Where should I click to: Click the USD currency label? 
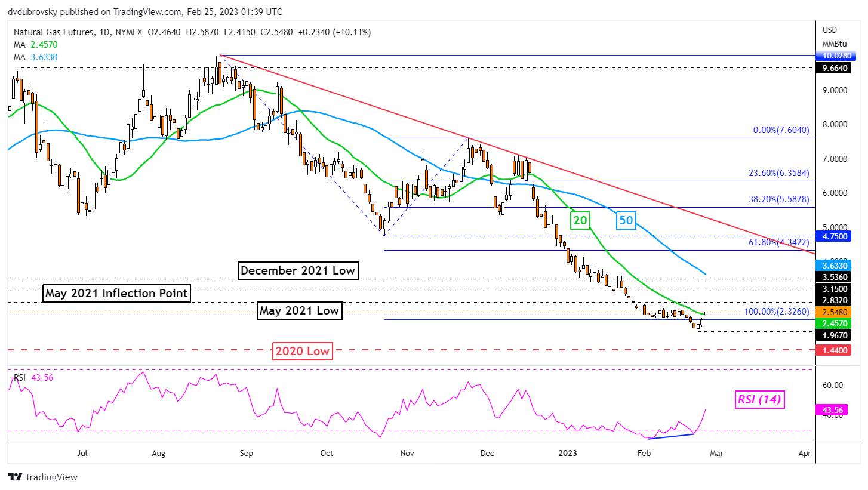tap(830, 30)
